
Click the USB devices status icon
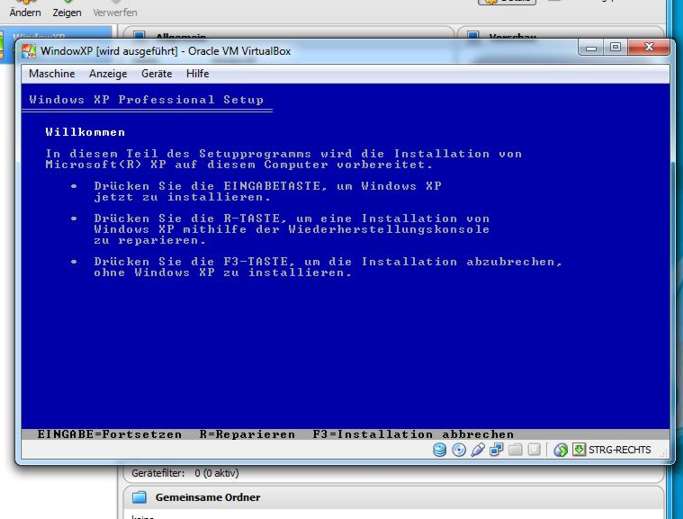point(477,449)
